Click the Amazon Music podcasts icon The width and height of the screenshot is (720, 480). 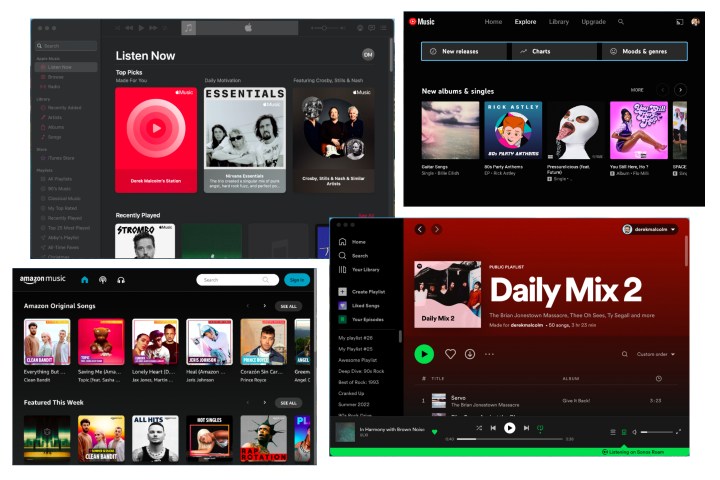pyautogui.click(x=102, y=280)
